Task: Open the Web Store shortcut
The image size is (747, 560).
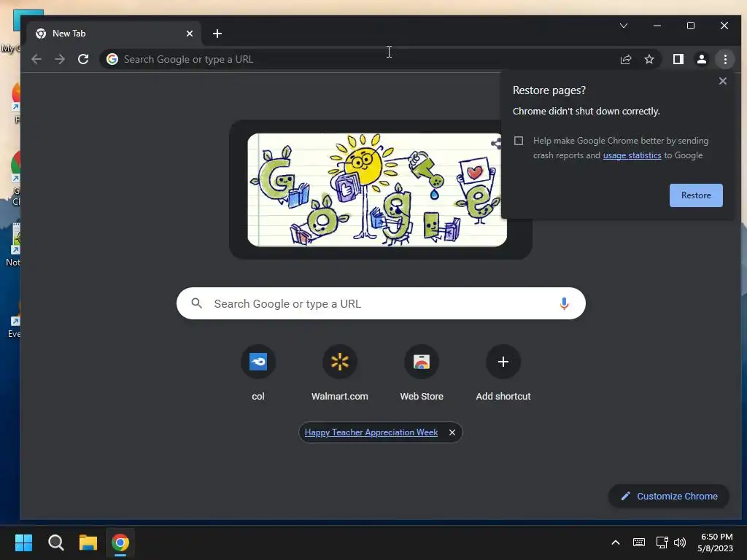Action: (422, 374)
